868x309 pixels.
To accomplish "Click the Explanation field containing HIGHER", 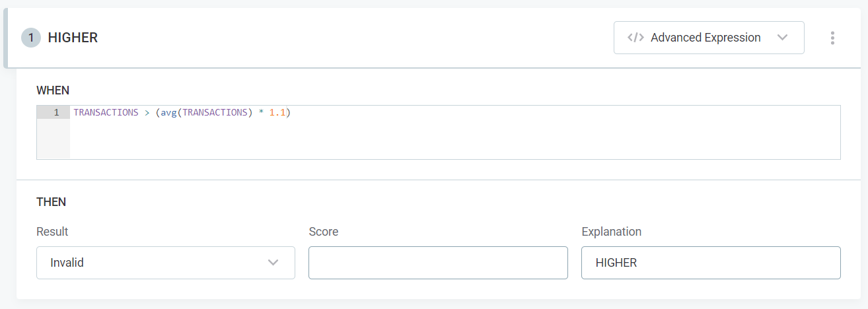I will [710, 263].
